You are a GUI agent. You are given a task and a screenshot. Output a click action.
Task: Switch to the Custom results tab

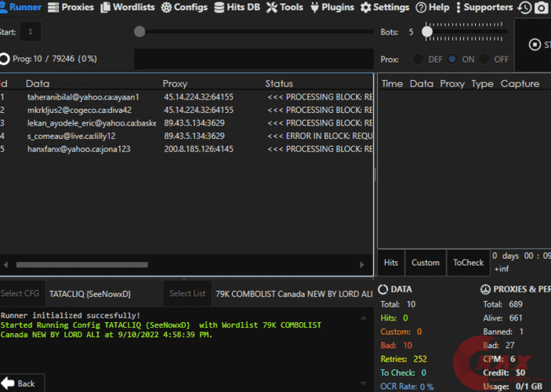click(426, 263)
